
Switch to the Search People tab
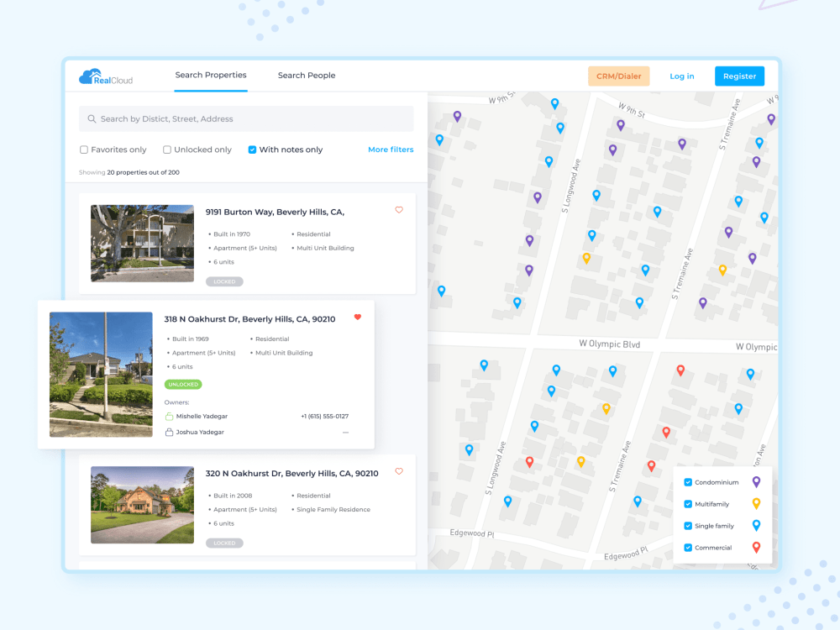point(307,76)
